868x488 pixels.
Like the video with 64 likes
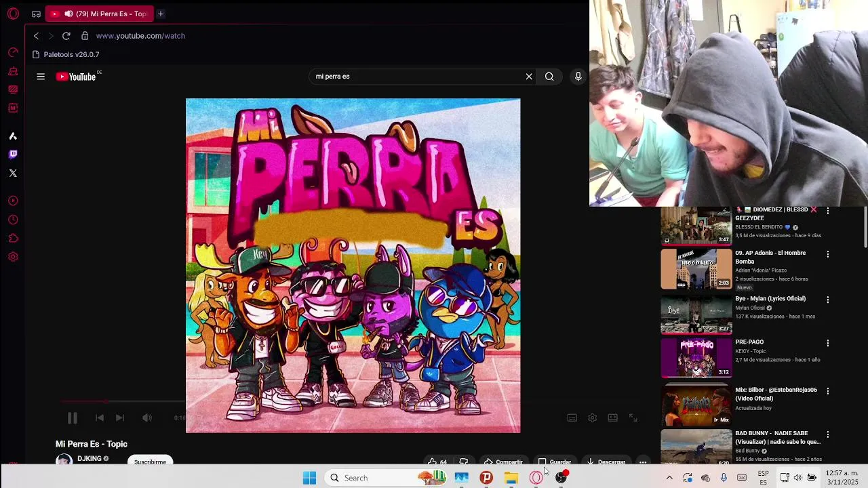[437, 462]
